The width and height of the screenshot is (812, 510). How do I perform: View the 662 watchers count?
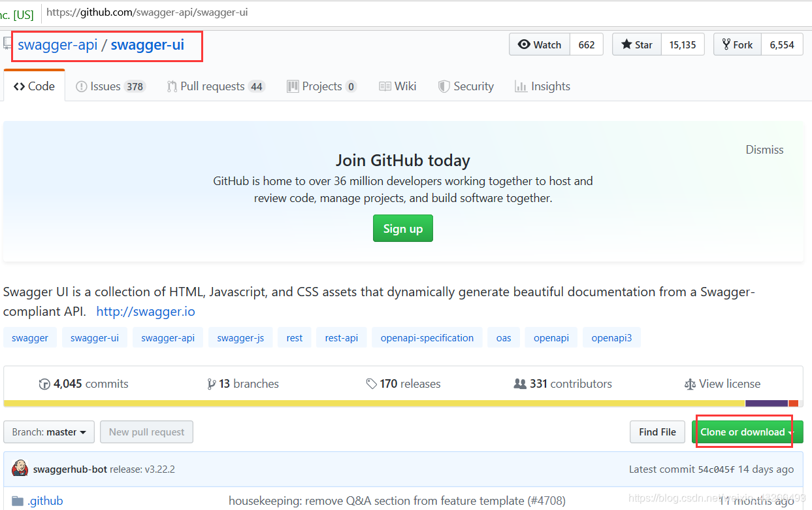coord(587,44)
